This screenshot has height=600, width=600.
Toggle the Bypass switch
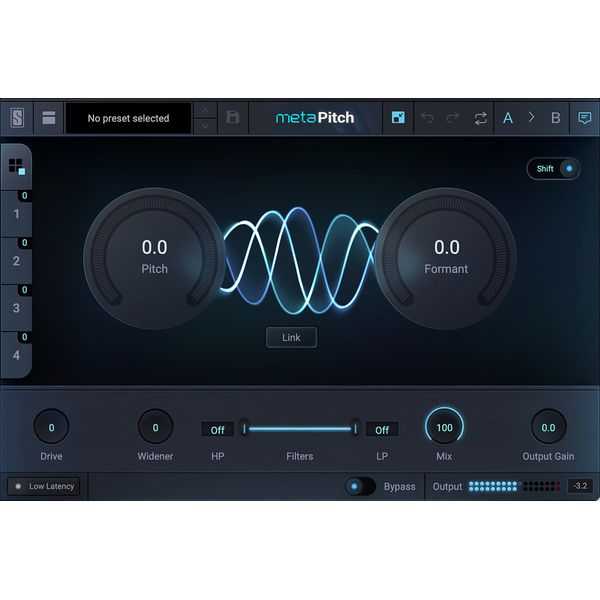coord(360,486)
